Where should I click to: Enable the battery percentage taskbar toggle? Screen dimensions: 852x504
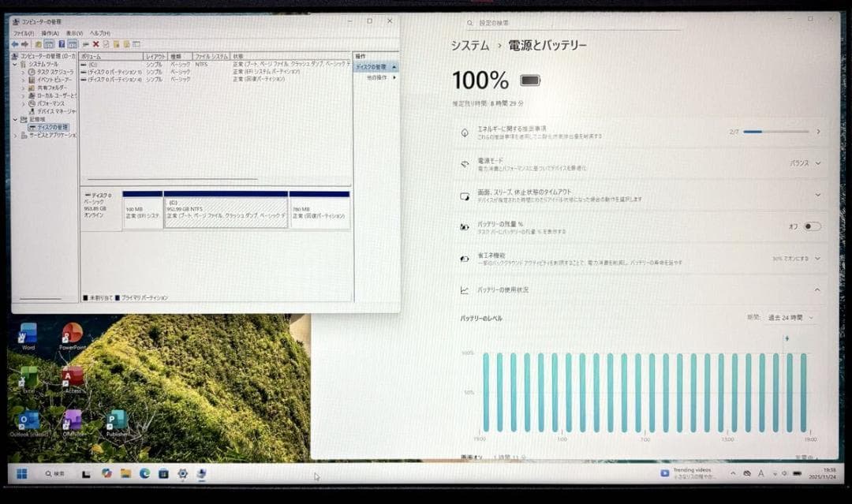coord(811,226)
